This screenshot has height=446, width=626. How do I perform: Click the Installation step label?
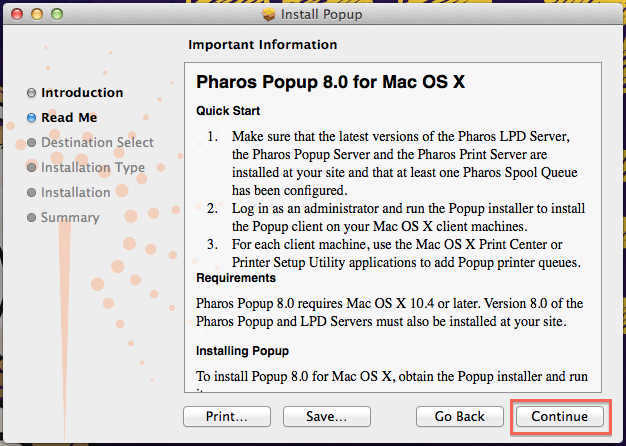(x=75, y=192)
